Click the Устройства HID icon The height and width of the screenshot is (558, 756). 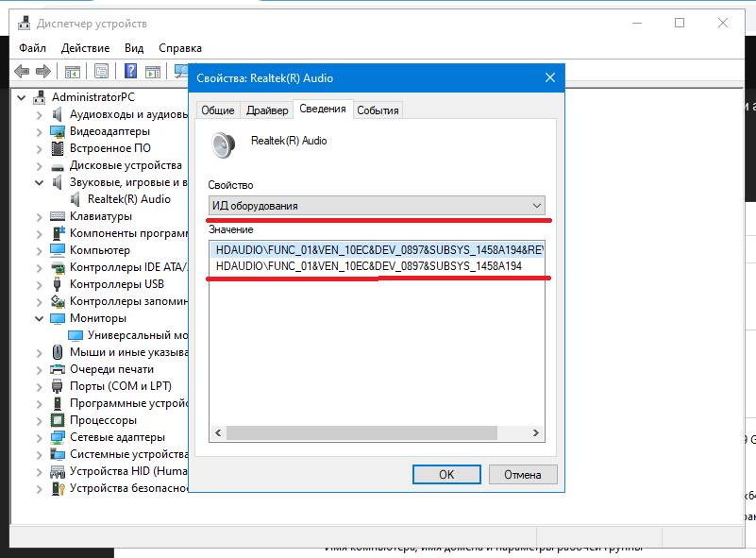coord(58,472)
